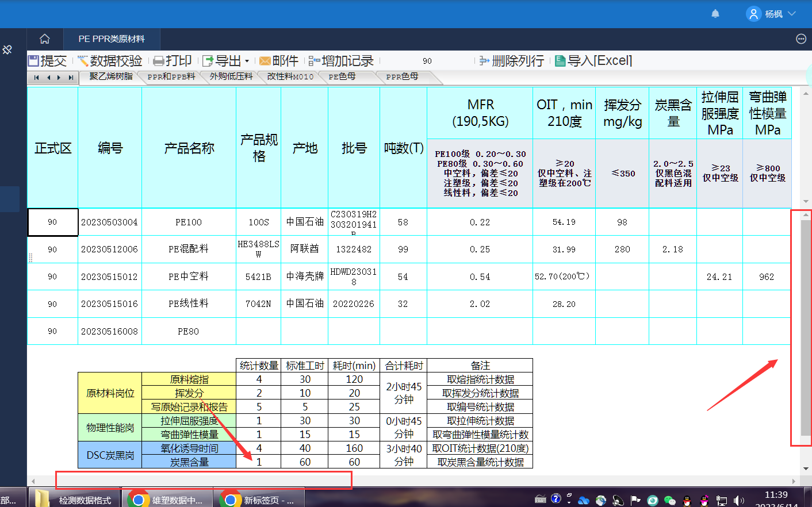Open notification bell in top bar

pyautogui.click(x=715, y=14)
